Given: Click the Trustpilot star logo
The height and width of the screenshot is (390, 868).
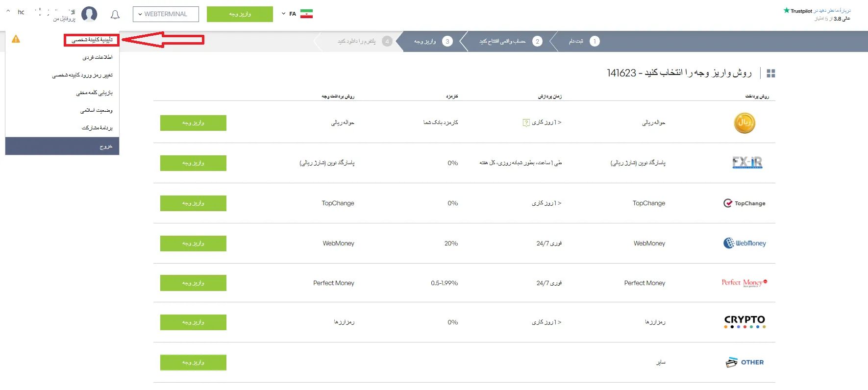Looking at the screenshot, I should coord(787,10).
